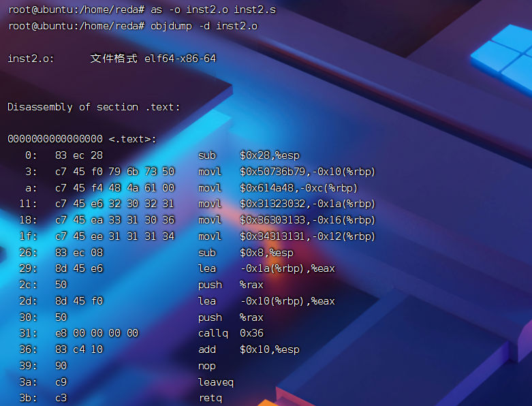Click bytes '8d 45 e6'
This screenshot has height=406, width=532.
click(x=79, y=268)
